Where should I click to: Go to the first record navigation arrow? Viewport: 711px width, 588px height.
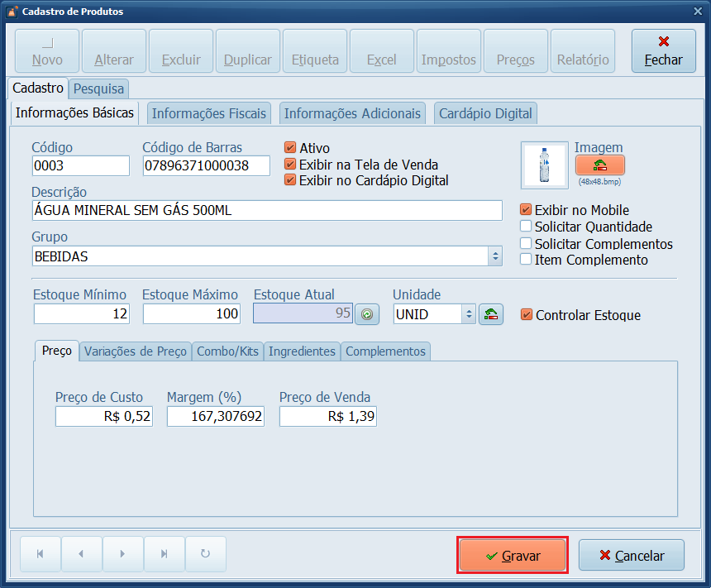pyautogui.click(x=41, y=554)
